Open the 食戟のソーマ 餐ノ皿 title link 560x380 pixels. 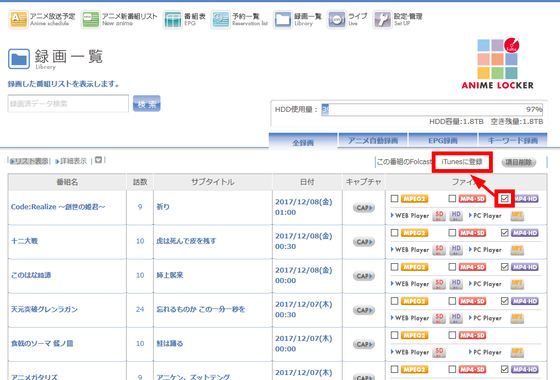tap(42, 343)
